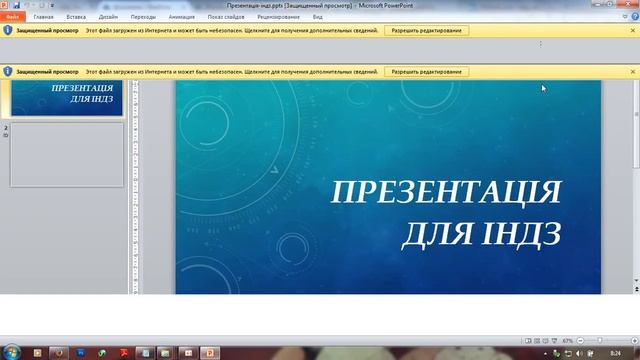Open Firefox from the taskbar

coord(59,353)
